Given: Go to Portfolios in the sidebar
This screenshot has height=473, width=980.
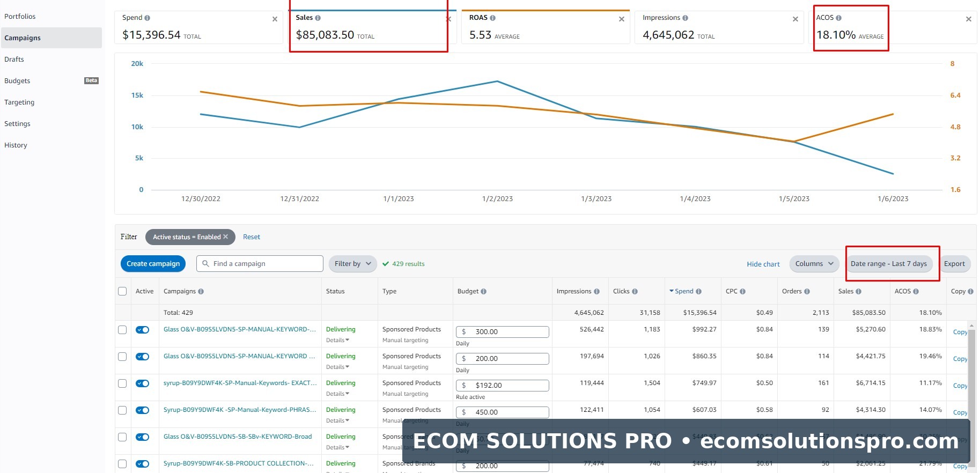Looking at the screenshot, I should pos(20,16).
